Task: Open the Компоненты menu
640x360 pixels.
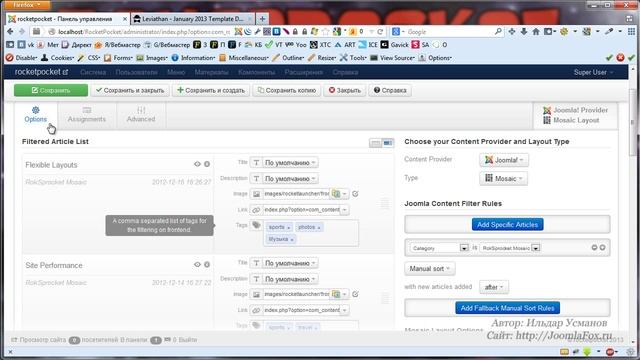Action: coord(256,72)
